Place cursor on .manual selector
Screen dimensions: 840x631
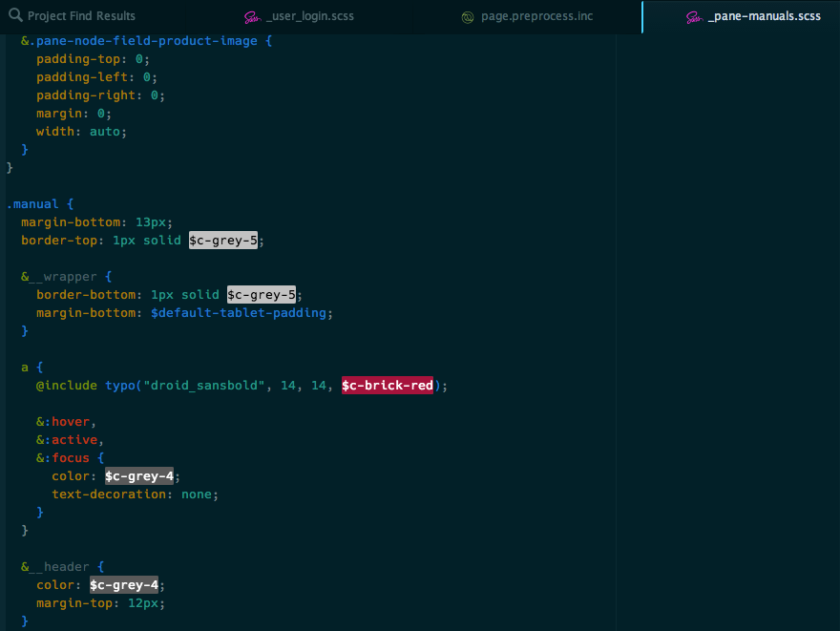click(32, 204)
